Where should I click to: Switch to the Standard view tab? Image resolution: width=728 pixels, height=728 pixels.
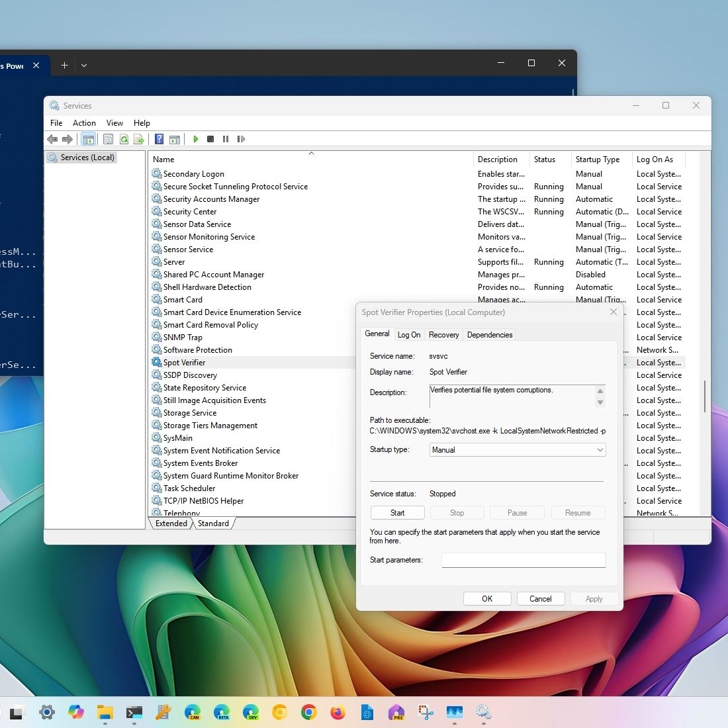(x=213, y=523)
